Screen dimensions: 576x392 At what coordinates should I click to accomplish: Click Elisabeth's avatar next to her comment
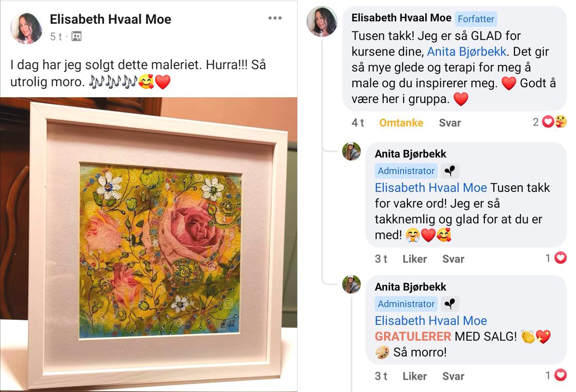pyautogui.click(x=322, y=21)
